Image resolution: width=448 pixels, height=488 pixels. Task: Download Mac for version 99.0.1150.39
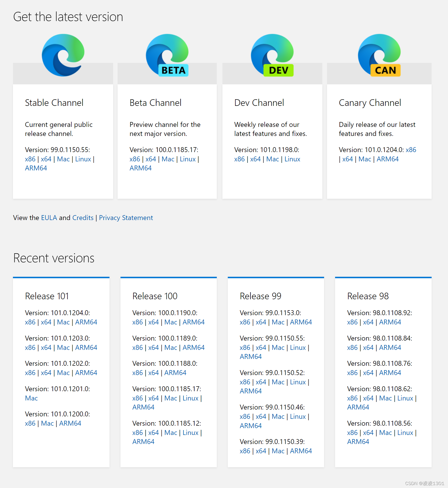(278, 451)
